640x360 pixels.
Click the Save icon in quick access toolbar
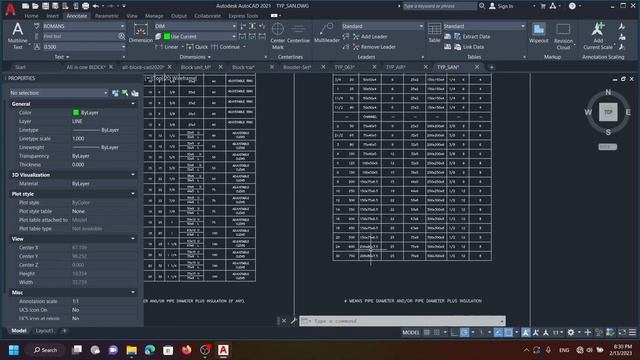[x=45, y=6]
